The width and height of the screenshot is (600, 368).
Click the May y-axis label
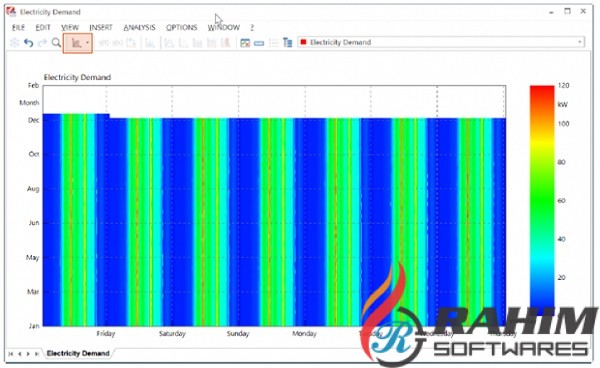click(x=33, y=257)
